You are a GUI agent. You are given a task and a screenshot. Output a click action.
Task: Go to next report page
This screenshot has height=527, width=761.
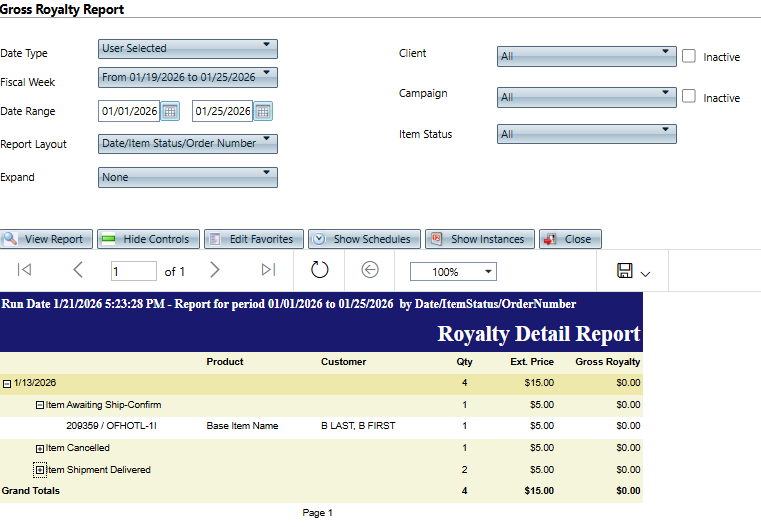tap(214, 270)
